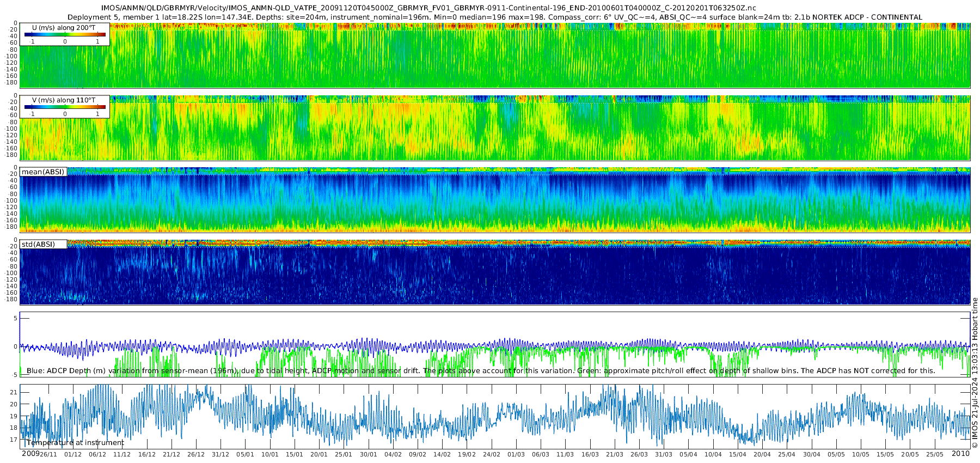This screenshot has height=463, width=980.
Task: Click the '30/04' date tick label
Action: [x=811, y=454]
